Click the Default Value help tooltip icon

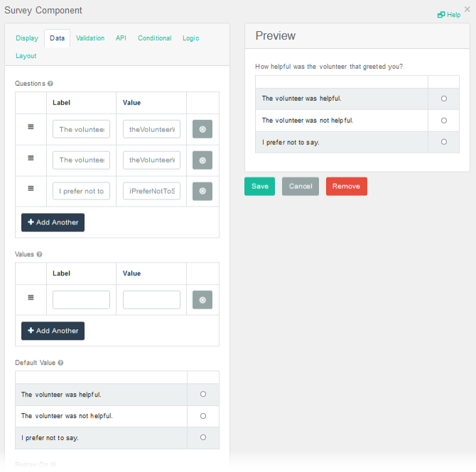click(60, 363)
